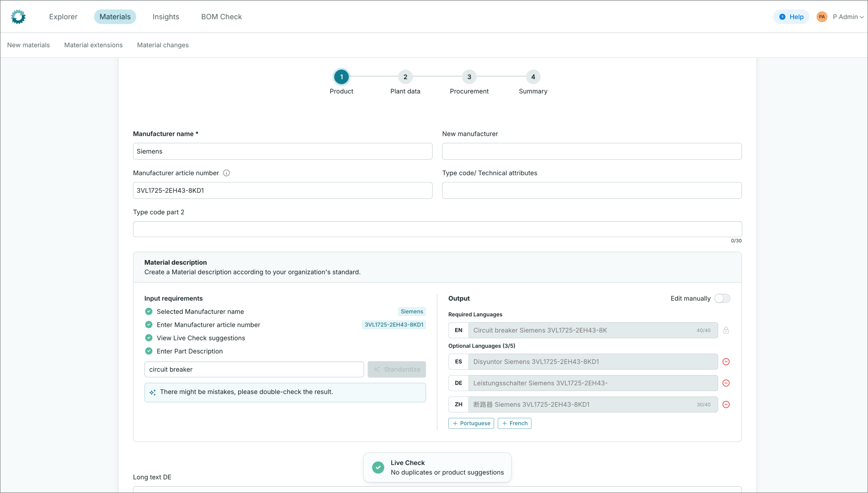Viewport: 868px width, 493px height.
Task: Go to the Insights section
Action: 166,17
